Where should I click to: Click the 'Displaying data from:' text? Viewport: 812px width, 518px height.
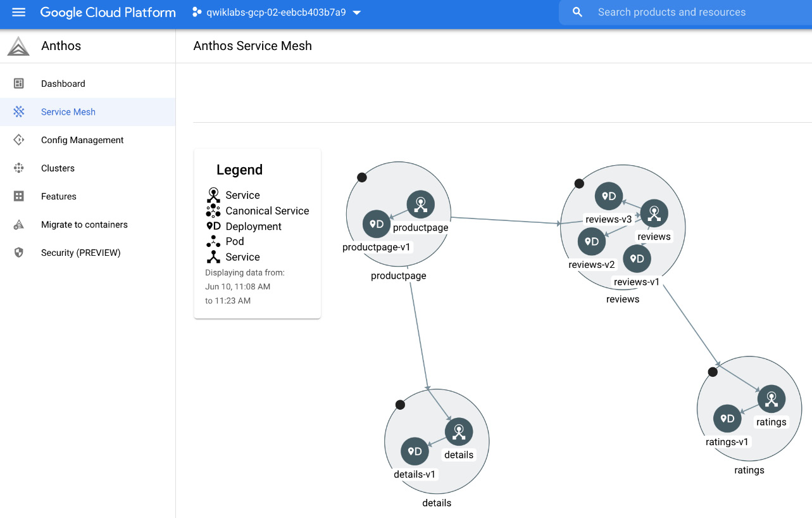(x=245, y=273)
